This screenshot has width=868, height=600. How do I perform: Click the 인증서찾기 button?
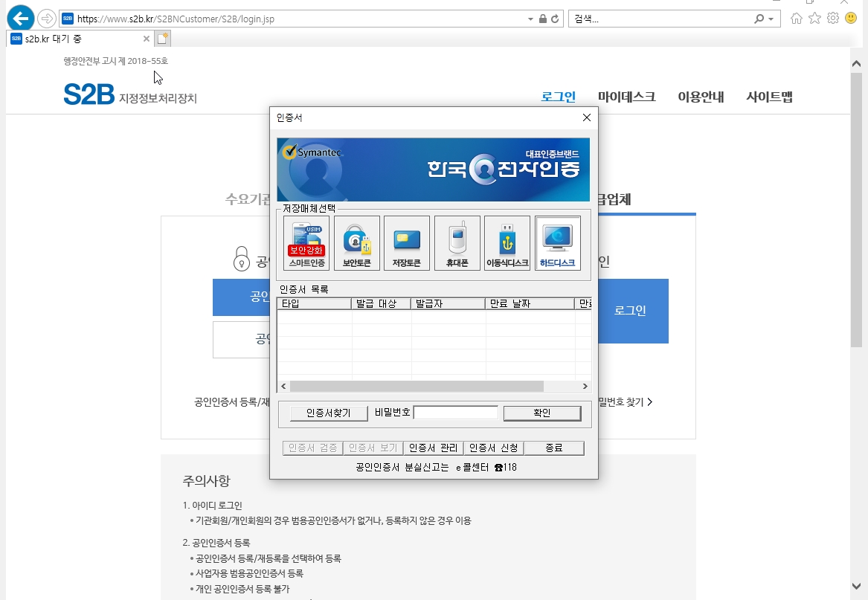[329, 413]
